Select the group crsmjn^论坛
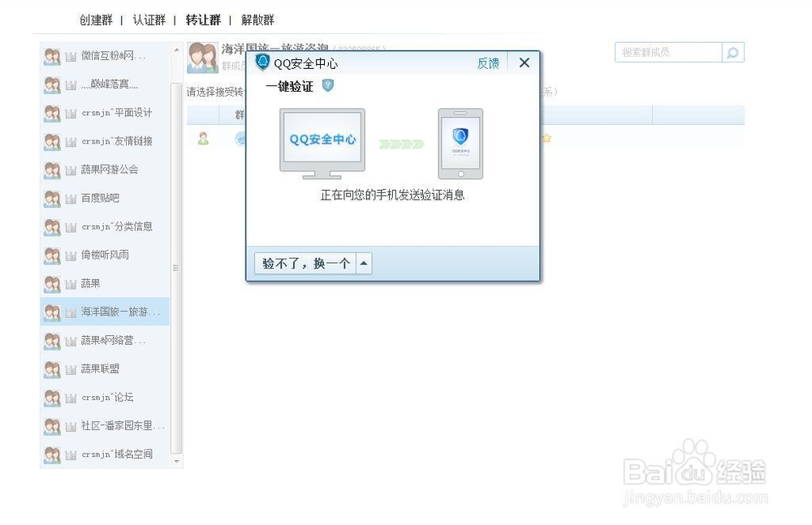Image resolution: width=812 pixels, height=525 pixels. [x=105, y=397]
